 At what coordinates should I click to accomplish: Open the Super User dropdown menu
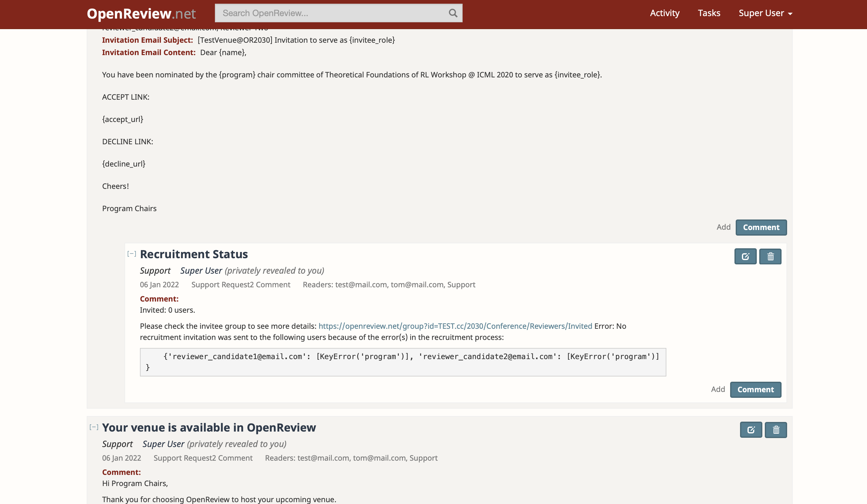click(x=765, y=13)
